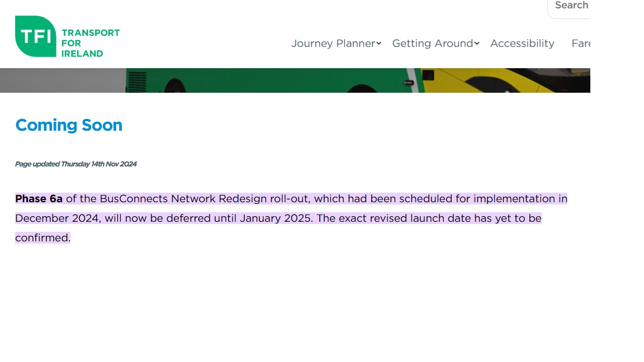Click the Coming Soon heading
Screen dimensions: 644x362
(x=69, y=125)
